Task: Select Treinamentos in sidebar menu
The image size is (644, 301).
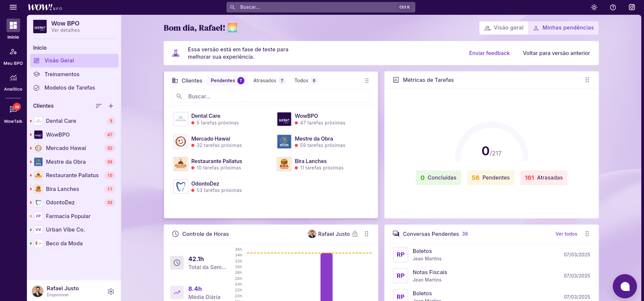Action: [62, 74]
